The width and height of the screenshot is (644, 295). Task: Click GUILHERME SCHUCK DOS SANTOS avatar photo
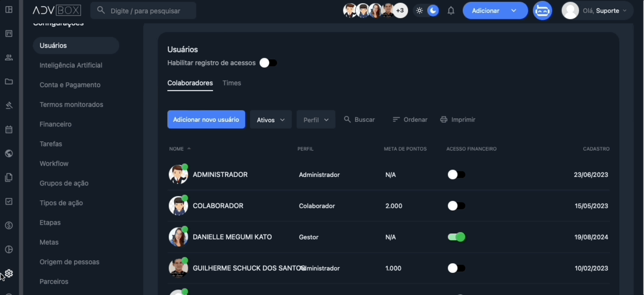[x=178, y=268]
